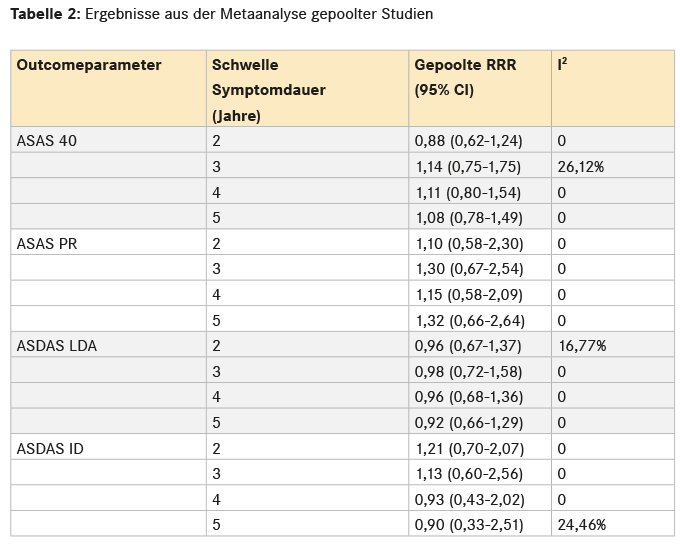Click the value 1,32 (0,66-2,64)
The width and height of the screenshot is (680, 548).
pyautogui.click(x=468, y=320)
